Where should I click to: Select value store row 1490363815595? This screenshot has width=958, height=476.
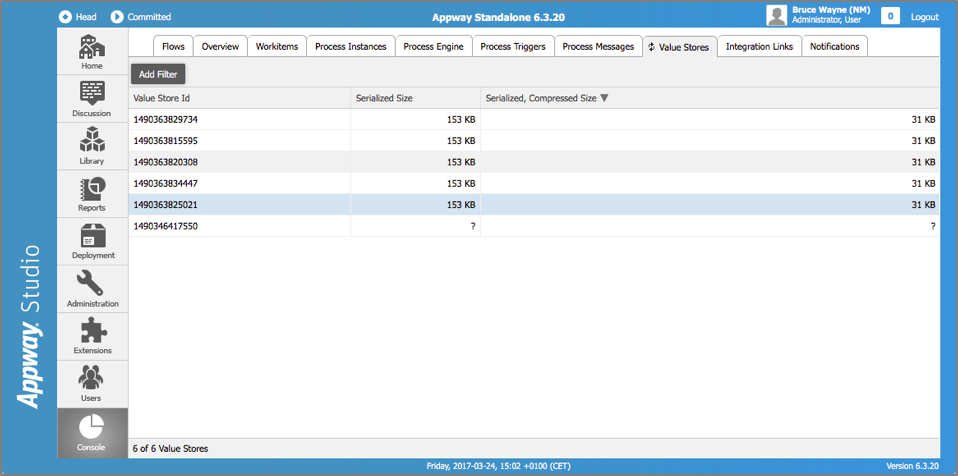pos(534,141)
